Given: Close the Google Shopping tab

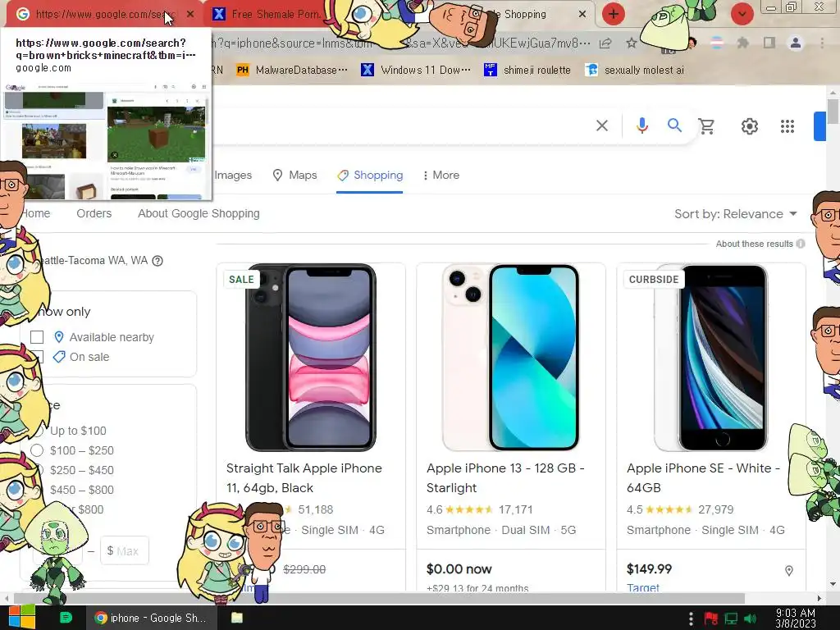Looking at the screenshot, I should pos(582,15).
